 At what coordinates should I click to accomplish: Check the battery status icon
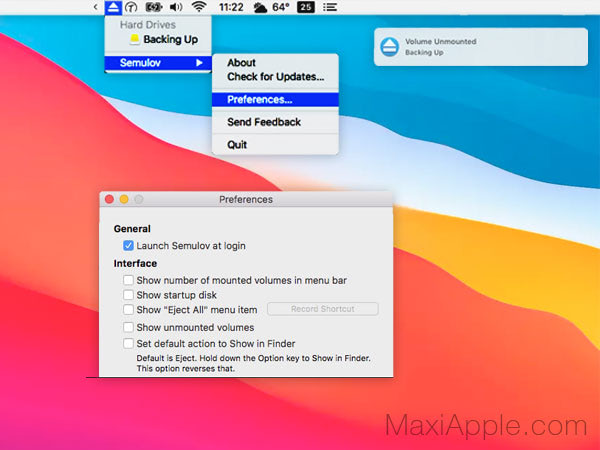pos(154,7)
